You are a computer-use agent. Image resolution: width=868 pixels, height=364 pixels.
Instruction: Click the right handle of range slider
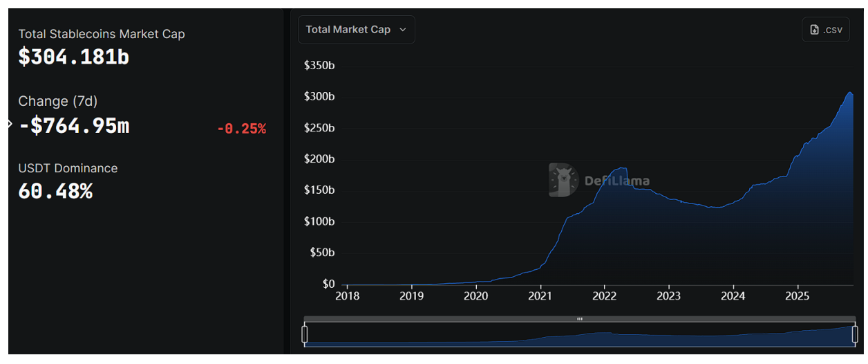(x=855, y=334)
